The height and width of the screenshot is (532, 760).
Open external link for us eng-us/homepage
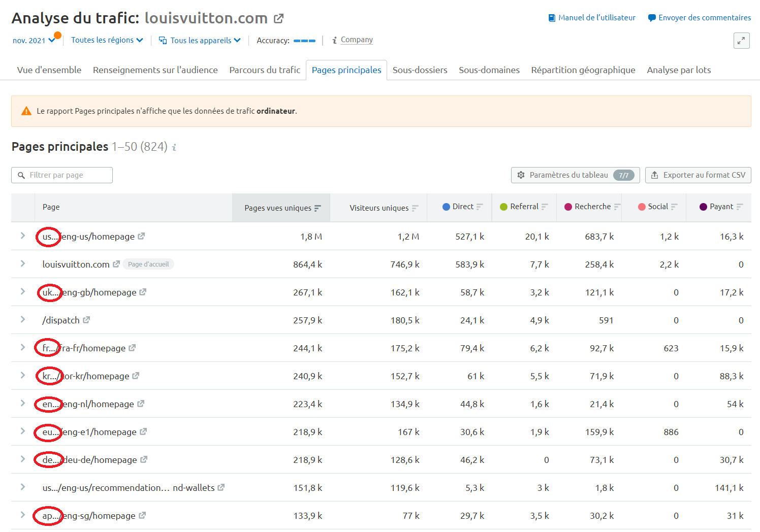tap(141, 236)
